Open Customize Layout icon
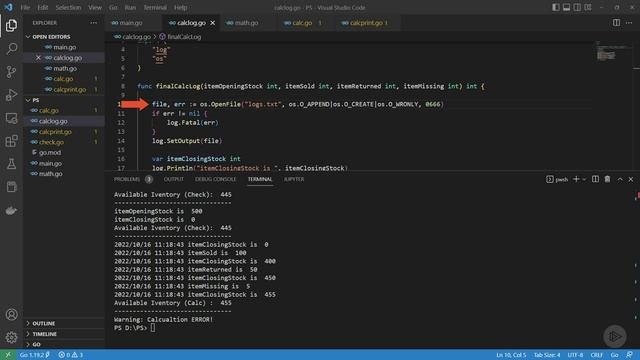Viewport: 640px width, 360px height. 588,7
